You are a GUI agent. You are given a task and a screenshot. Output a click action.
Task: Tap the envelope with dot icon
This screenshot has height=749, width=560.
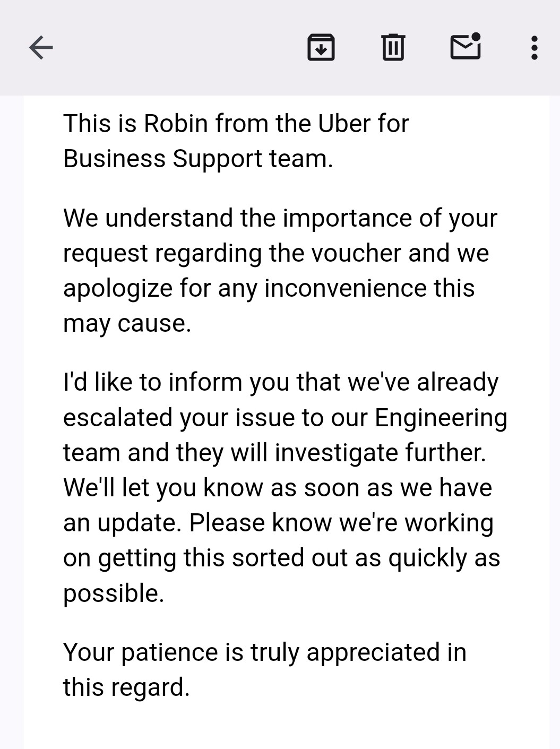pos(464,47)
